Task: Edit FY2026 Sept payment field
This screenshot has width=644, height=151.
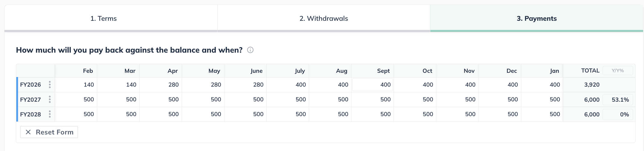Action: (x=373, y=85)
